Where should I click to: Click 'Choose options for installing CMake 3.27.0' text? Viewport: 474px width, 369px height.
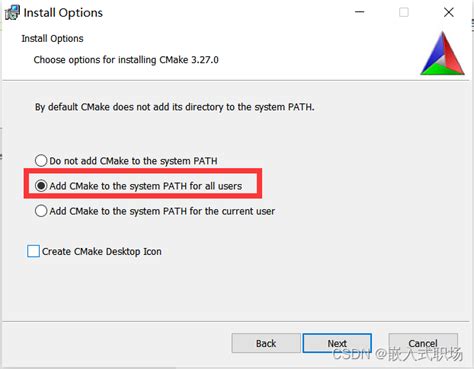(x=126, y=60)
